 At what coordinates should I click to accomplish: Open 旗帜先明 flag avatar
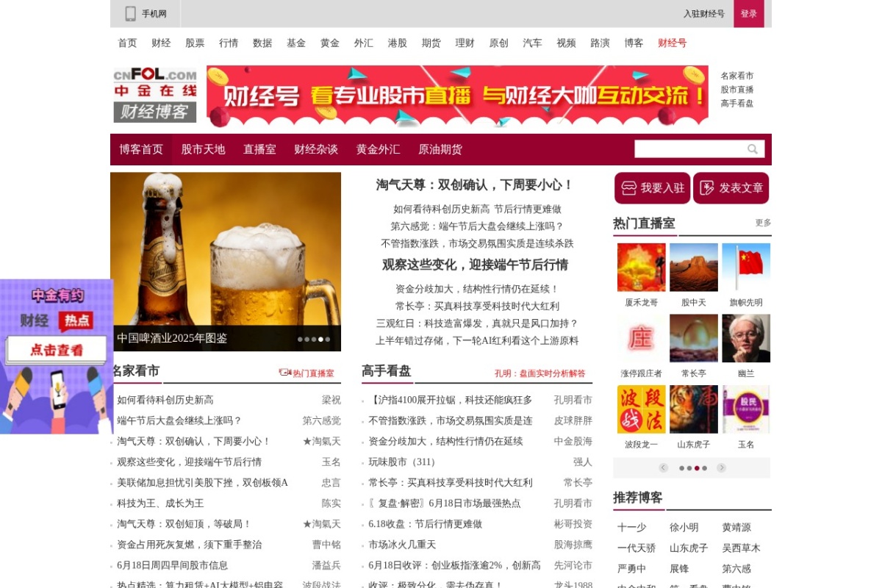746,268
